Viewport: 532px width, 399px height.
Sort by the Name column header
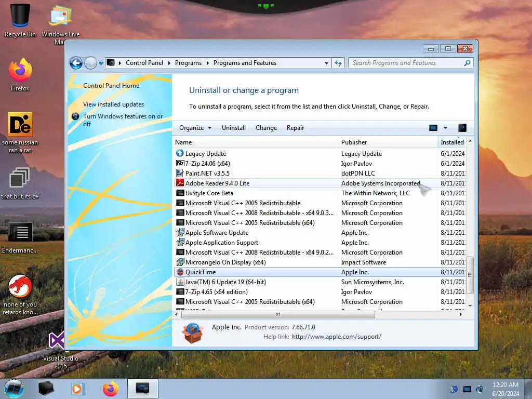256,142
